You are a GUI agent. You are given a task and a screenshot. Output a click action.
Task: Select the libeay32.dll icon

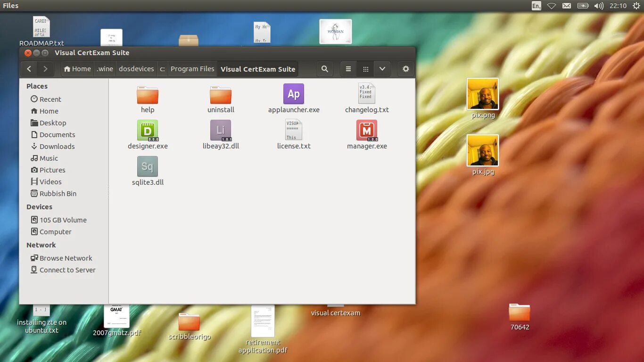[221, 130]
